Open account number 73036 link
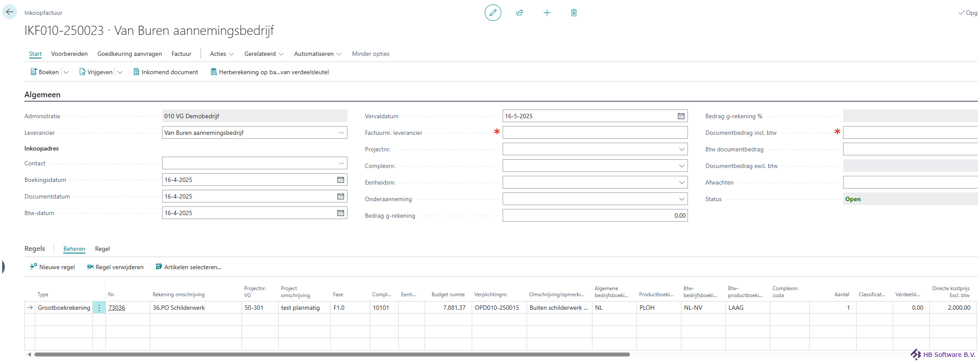 116,308
